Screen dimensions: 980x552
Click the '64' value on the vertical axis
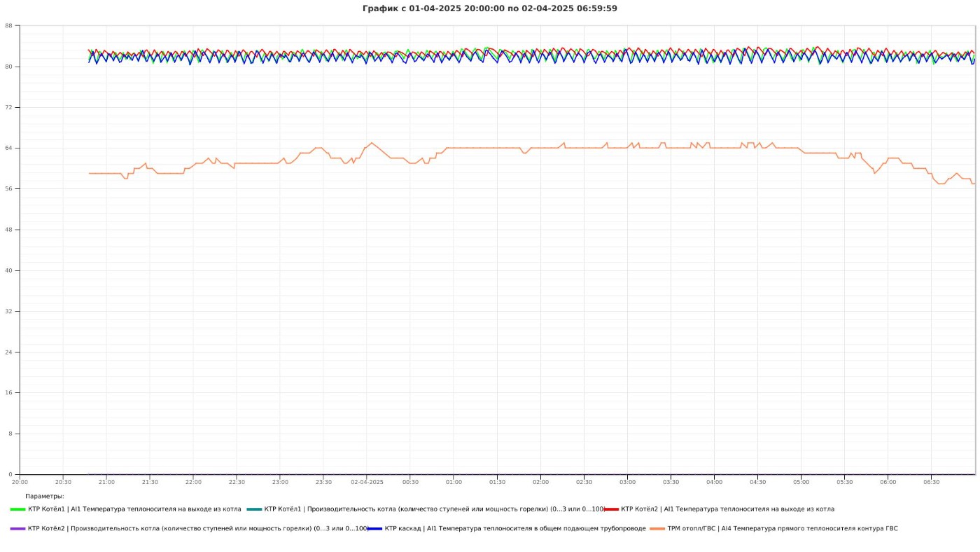[8, 149]
